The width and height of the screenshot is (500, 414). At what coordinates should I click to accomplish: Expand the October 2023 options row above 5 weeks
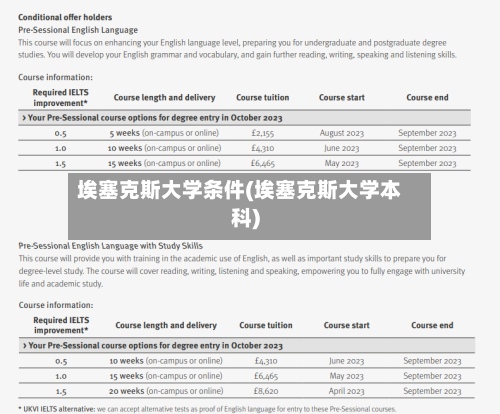tap(244, 118)
